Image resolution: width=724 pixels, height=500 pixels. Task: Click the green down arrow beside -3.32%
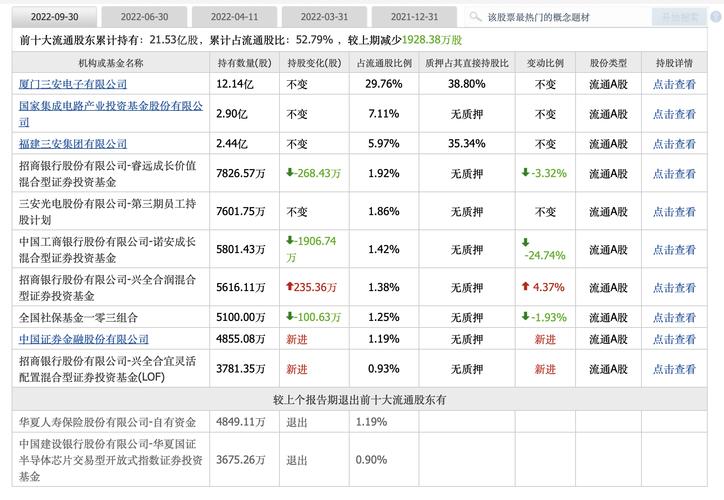click(525, 173)
